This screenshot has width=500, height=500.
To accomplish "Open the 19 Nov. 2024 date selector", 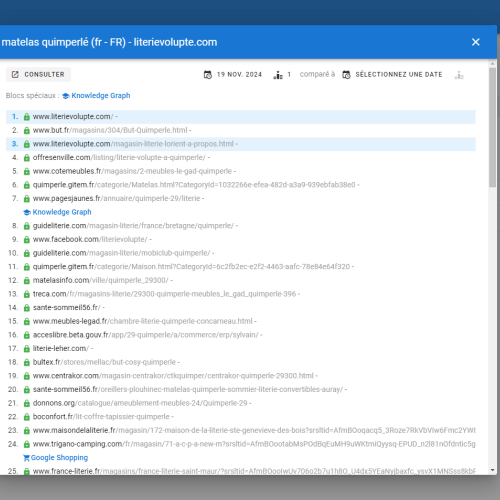I will [x=239, y=74].
